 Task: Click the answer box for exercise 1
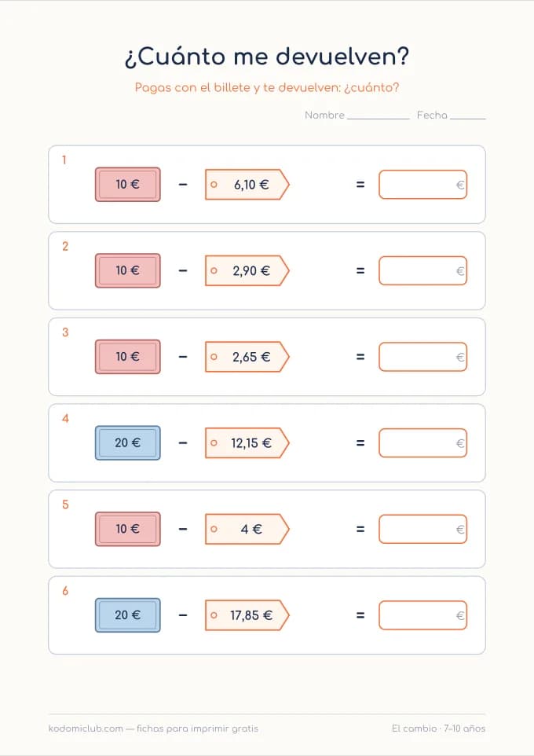pos(422,184)
